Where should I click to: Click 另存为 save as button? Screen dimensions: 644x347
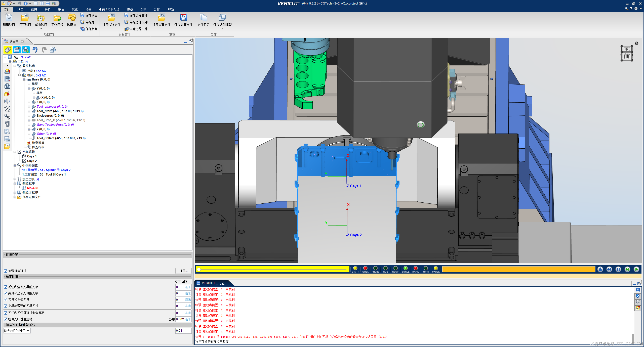[x=88, y=22]
